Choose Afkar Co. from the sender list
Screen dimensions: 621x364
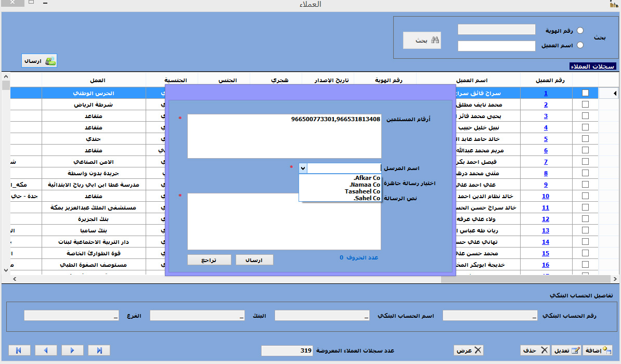tap(366, 178)
